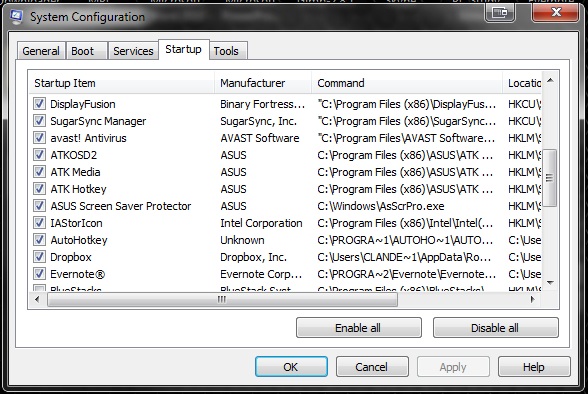588x394 pixels.
Task: Disable the ATK Media checkbox
Action: pos(39,172)
